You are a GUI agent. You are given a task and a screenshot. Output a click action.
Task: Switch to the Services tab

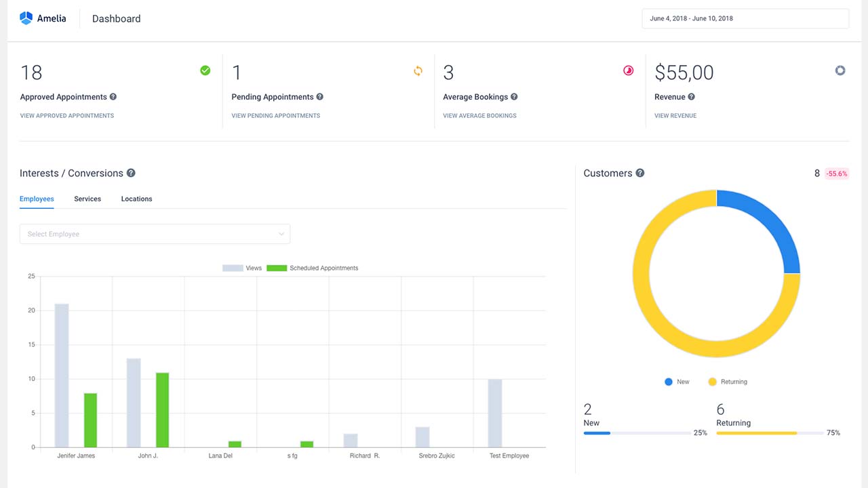pyautogui.click(x=87, y=199)
